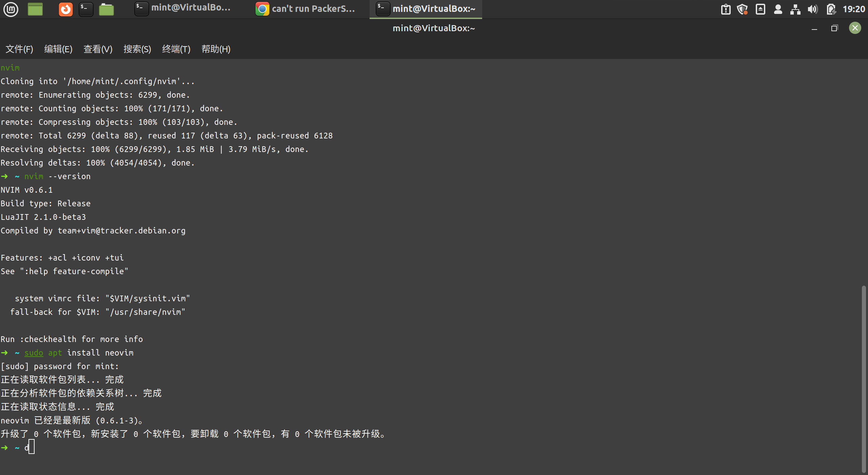
Task: Open the Update Manager shield tray icon
Action: point(743,9)
